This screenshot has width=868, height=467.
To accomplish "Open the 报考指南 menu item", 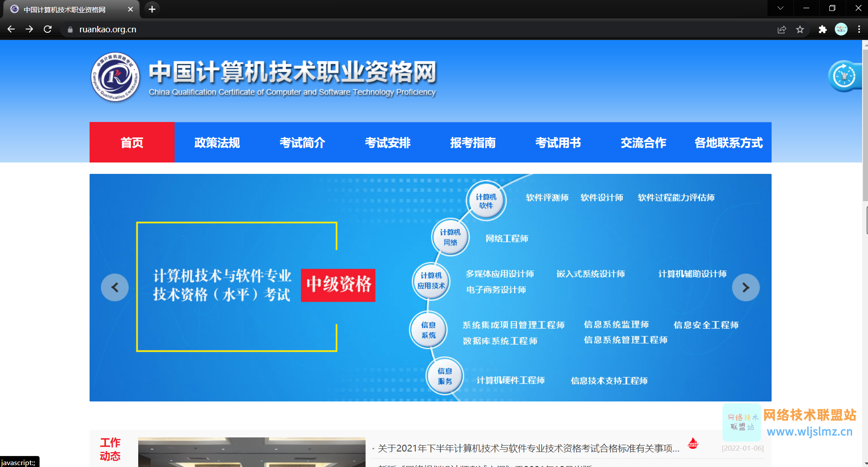I will coord(473,142).
